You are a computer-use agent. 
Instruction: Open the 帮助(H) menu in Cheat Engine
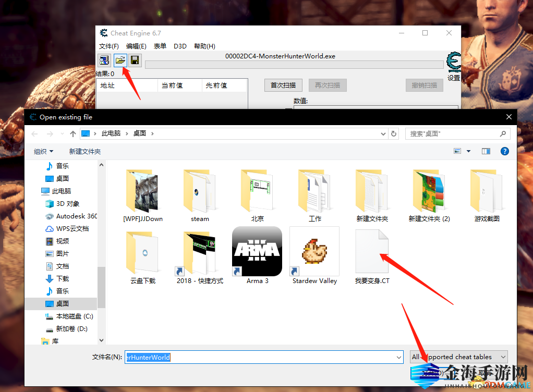204,46
